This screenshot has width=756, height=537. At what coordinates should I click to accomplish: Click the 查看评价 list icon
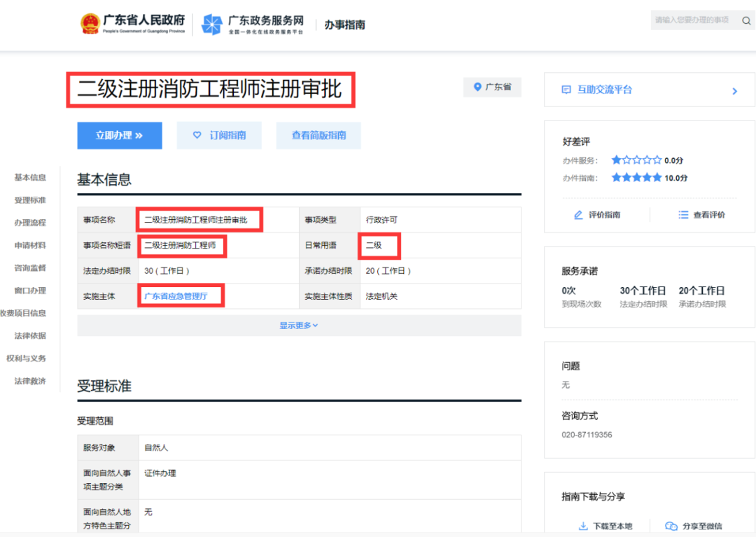(x=683, y=215)
